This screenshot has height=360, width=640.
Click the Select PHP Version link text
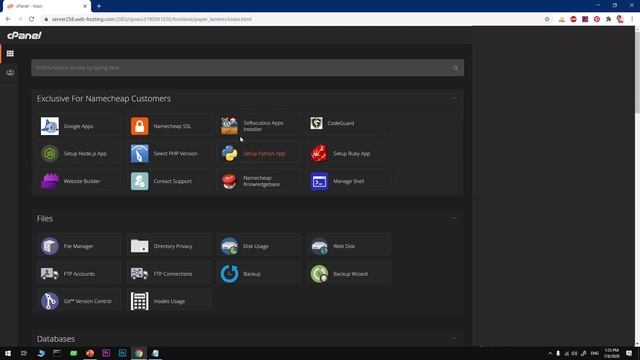coord(175,154)
